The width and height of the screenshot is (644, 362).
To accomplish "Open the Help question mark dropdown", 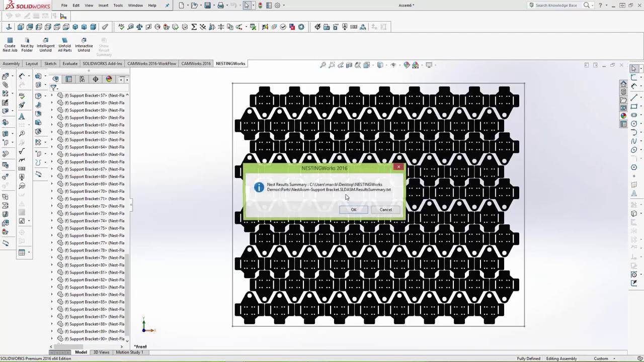I will 605,6.
